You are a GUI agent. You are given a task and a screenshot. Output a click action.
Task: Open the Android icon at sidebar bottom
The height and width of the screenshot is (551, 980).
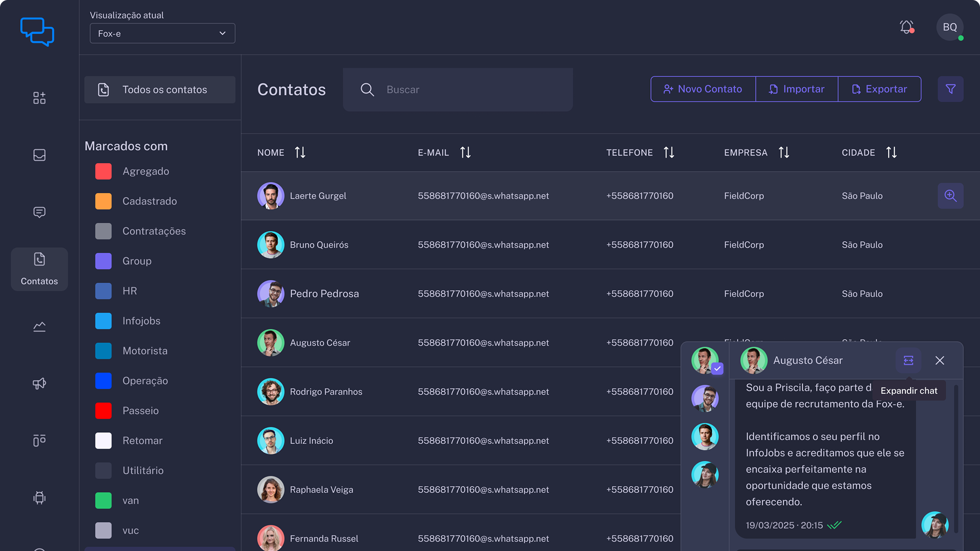(x=39, y=498)
